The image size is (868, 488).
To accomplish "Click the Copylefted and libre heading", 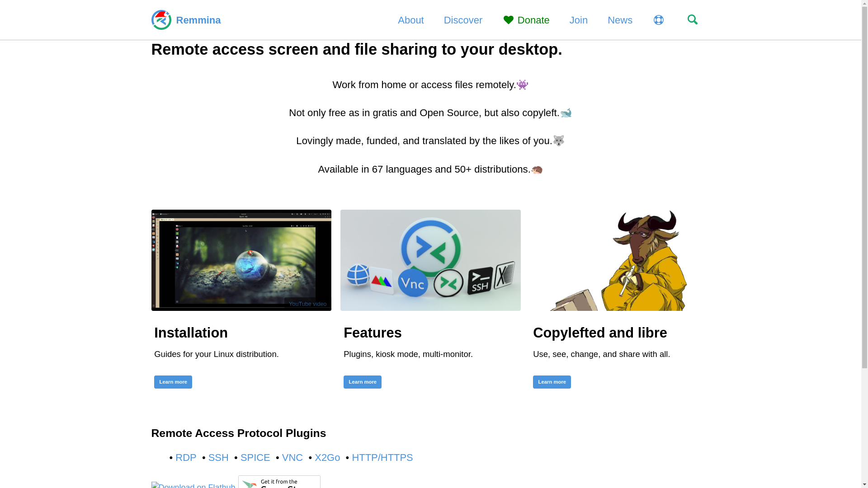I will (x=599, y=333).
